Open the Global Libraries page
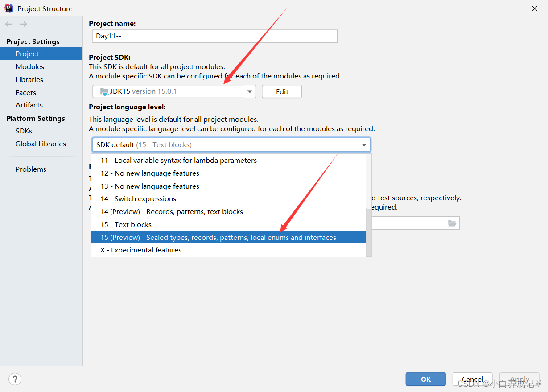Screen dimensions: 548x392 [x=41, y=144]
